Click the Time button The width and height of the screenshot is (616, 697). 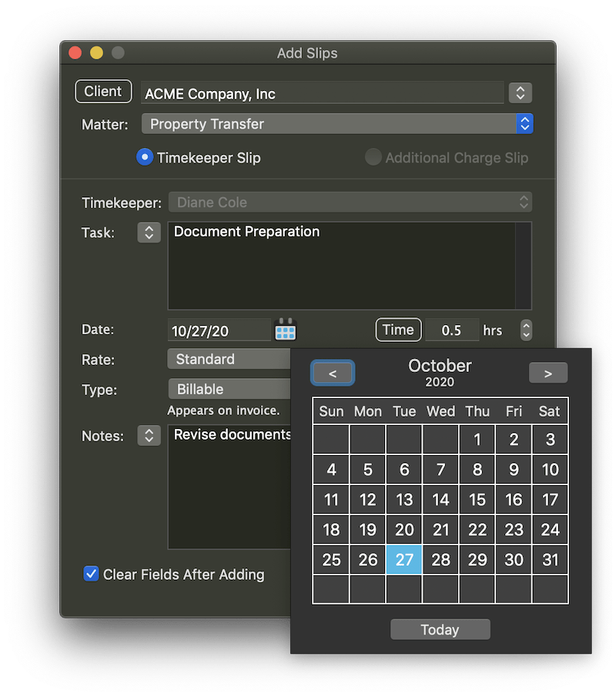398,330
